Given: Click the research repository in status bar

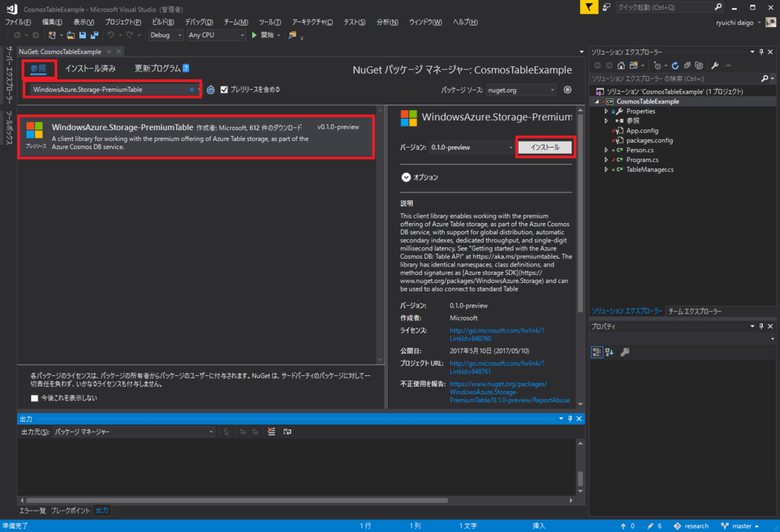Looking at the screenshot, I should pyautogui.click(x=692, y=526).
